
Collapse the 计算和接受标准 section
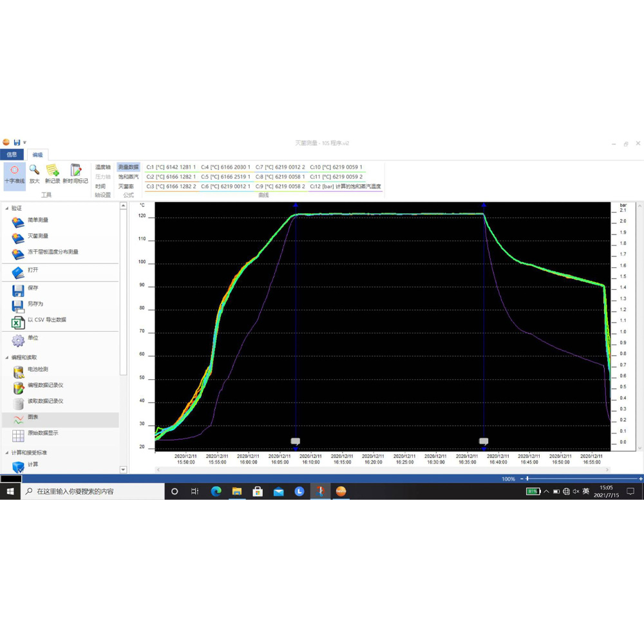6,453
